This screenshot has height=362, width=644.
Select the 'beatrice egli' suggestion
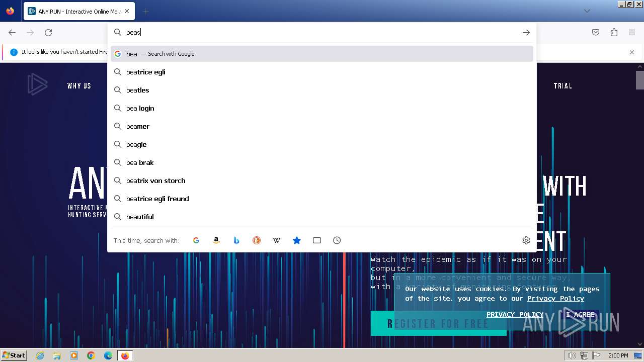(322, 72)
